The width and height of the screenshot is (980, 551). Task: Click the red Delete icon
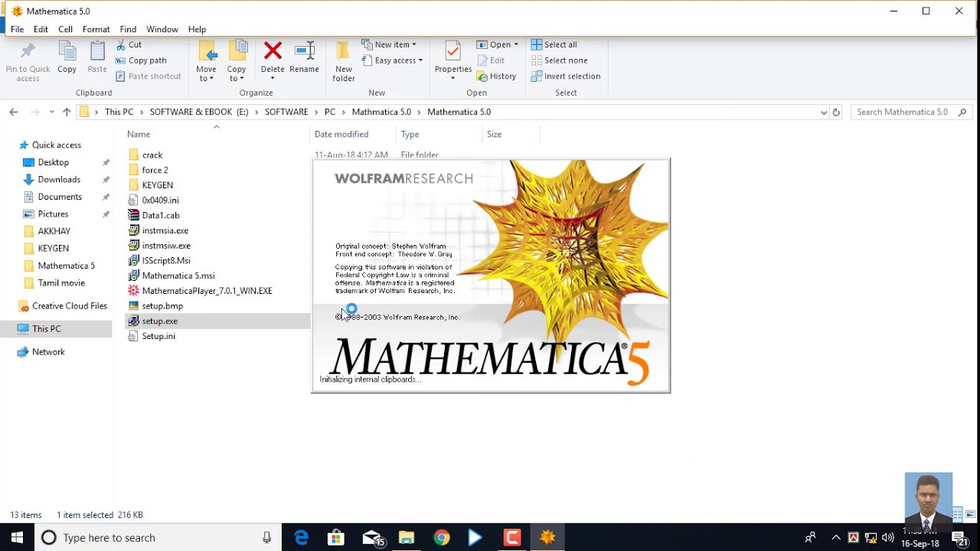coord(273,51)
